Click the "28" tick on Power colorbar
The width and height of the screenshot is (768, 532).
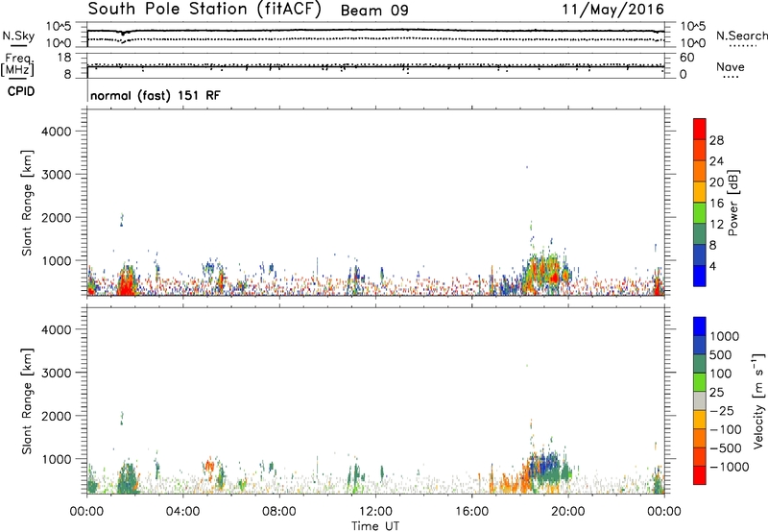point(716,140)
